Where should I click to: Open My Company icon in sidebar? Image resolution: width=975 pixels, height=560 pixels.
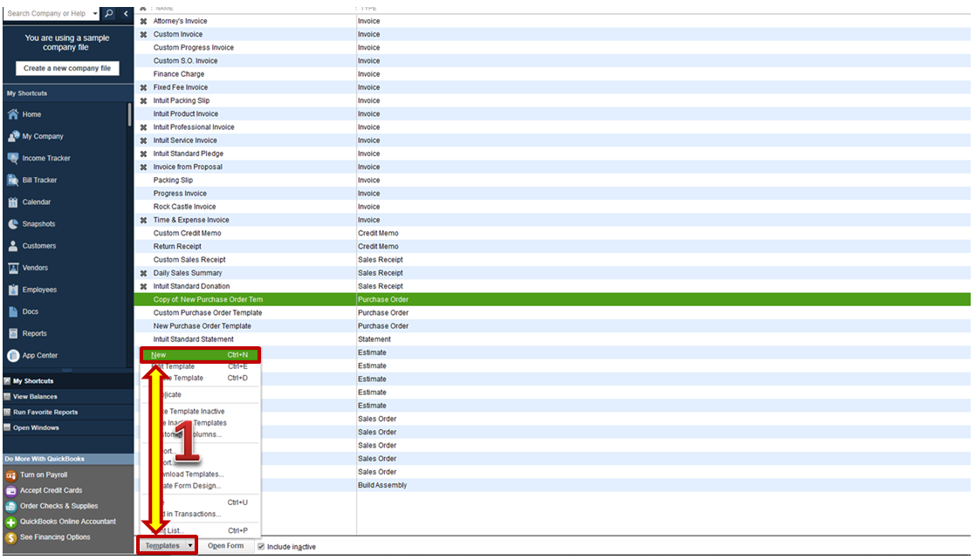pyautogui.click(x=13, y=136)
